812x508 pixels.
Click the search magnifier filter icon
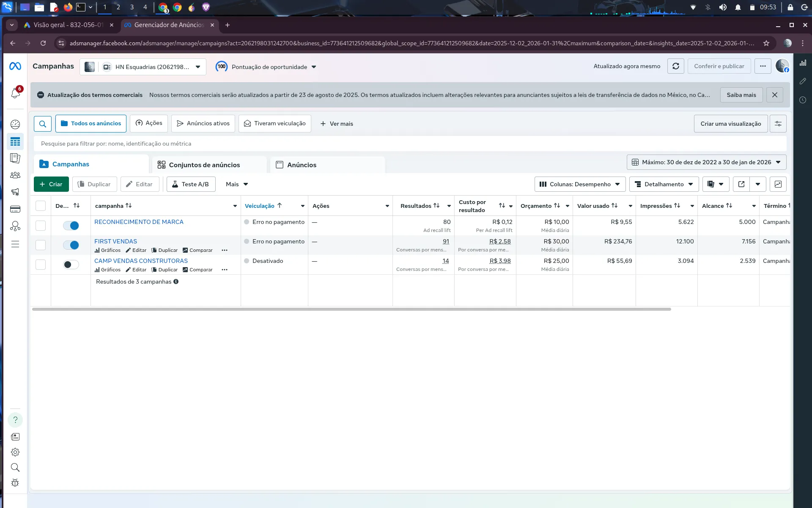[x=43, y=124]
